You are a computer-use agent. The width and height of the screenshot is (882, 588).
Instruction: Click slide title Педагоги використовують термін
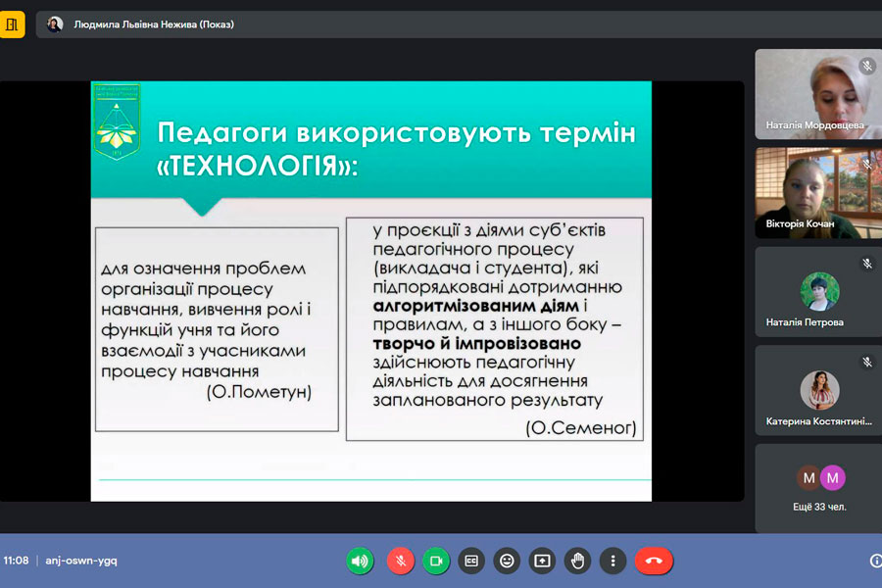click(x=397, y=133)
